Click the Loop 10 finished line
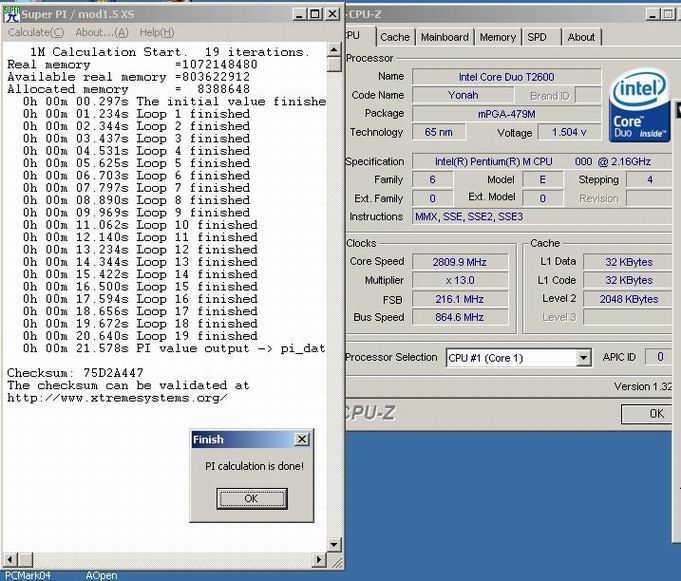Viewport: 681px width, 581px height. coord(140,225)
